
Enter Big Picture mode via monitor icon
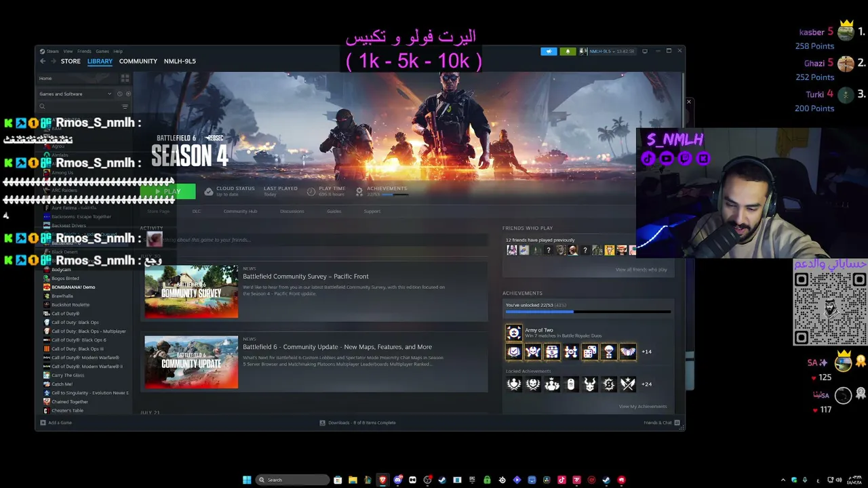coord(645,51)
